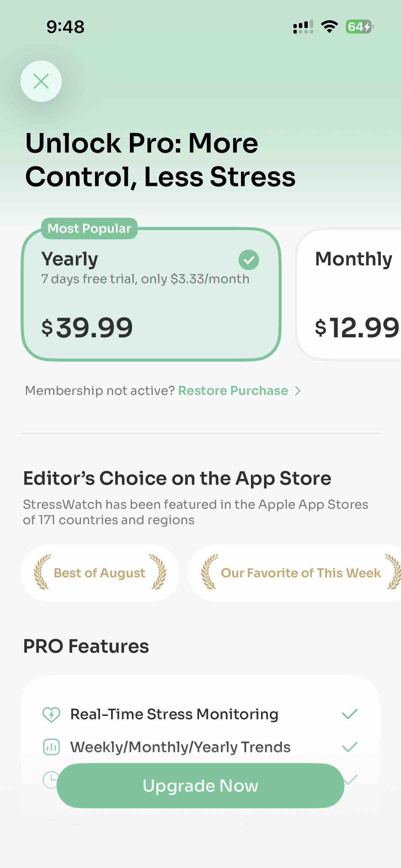Tap checkmark beside Weekly/Monthly/Yearly Trends

(350, 747)
